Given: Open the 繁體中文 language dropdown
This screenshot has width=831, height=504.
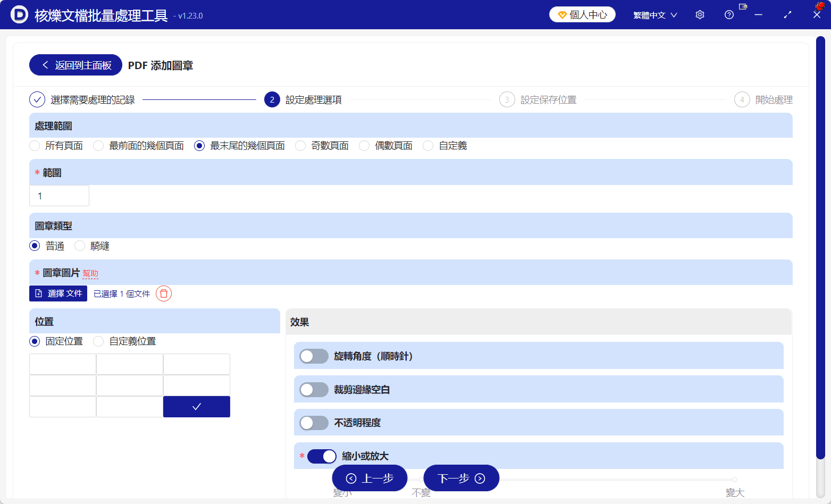Looking at the screenshot, I should (655, 15).
